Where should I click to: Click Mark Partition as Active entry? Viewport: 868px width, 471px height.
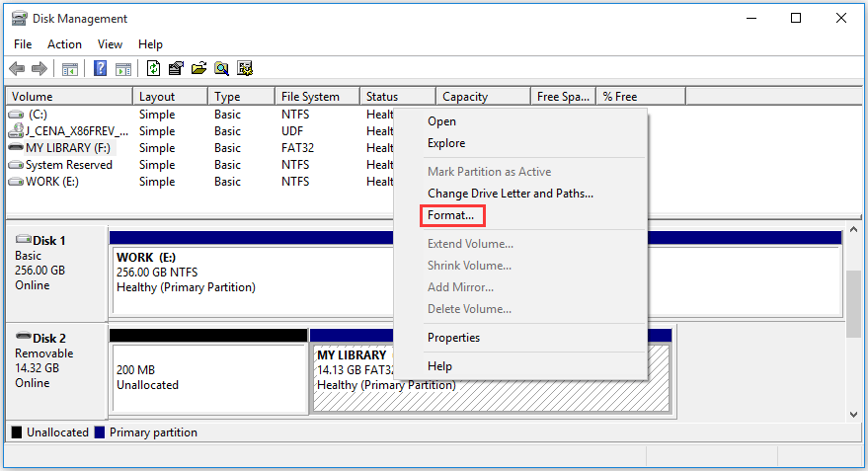[x=520, y=172]
